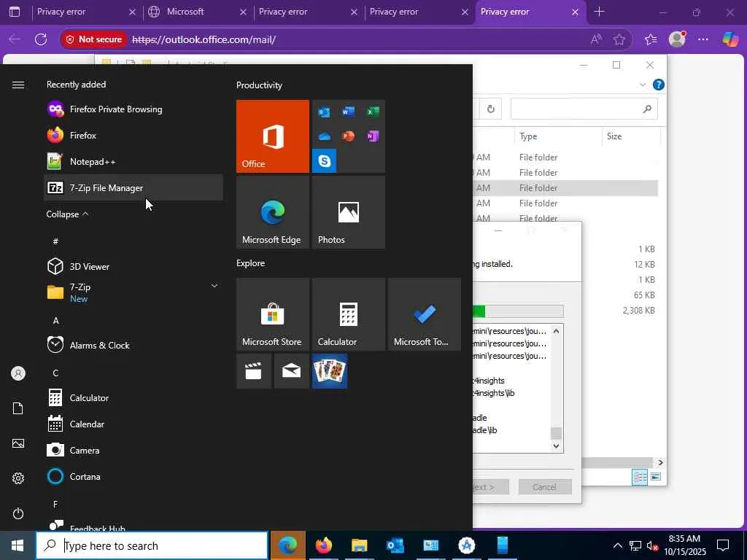Show hidden tray icons
This screenshot has width=747, height=560.
(x=617, y=545)
